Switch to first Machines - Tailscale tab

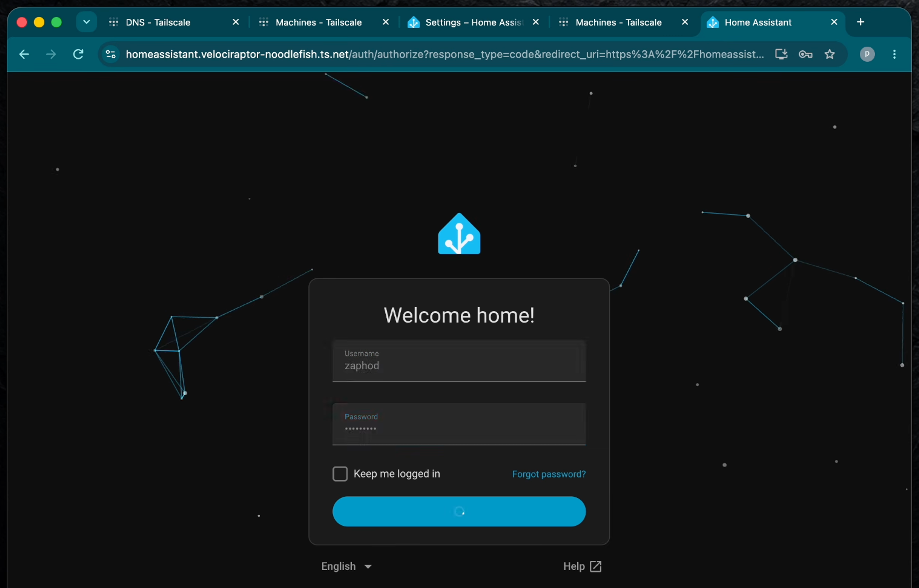[x=319, y=22]
